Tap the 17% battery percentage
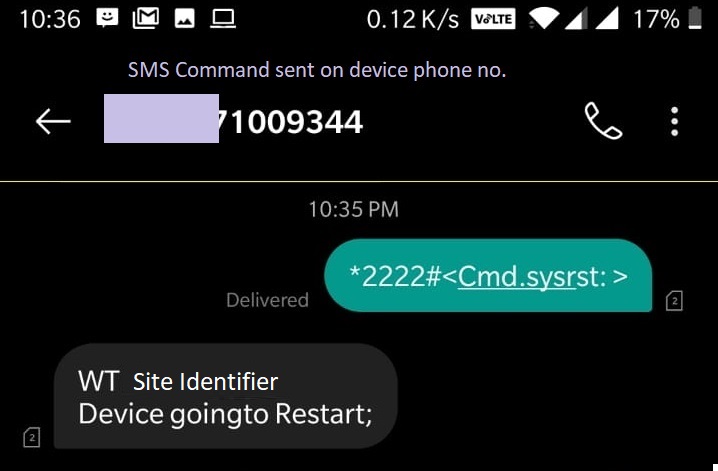Screen dimensions: 718x471 [656, 19]
